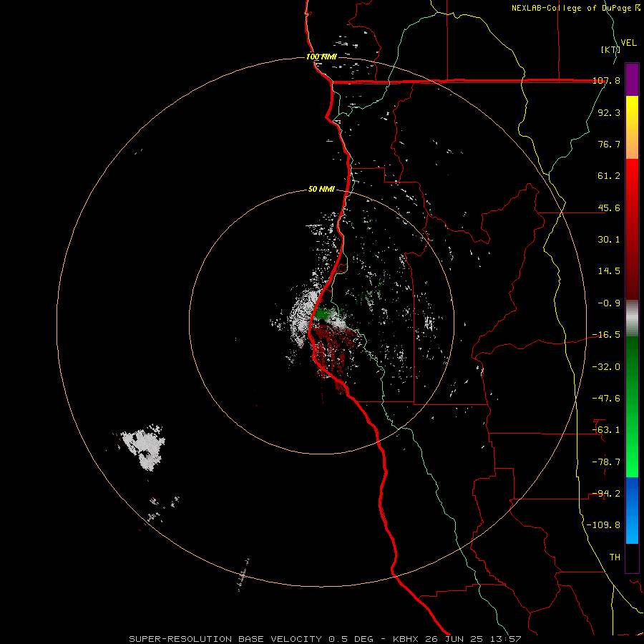Click the -109.8 scale value

603,525
